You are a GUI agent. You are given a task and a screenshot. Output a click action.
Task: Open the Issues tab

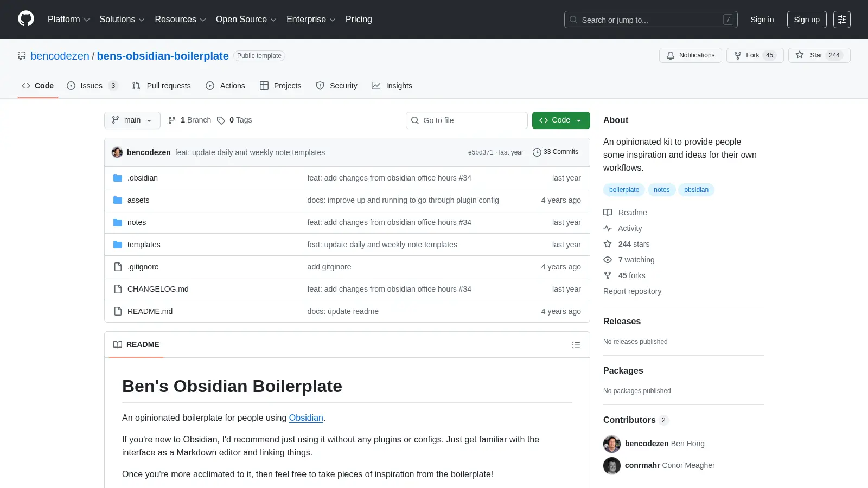click(92, 86)
